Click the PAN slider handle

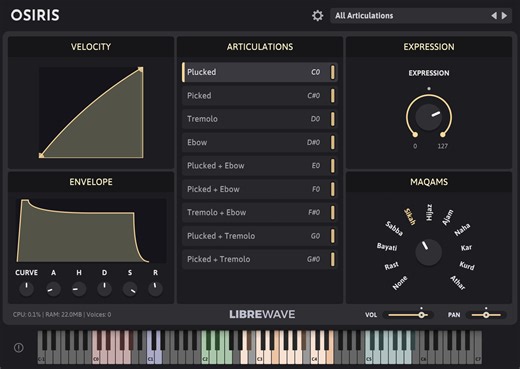(486, 315)
